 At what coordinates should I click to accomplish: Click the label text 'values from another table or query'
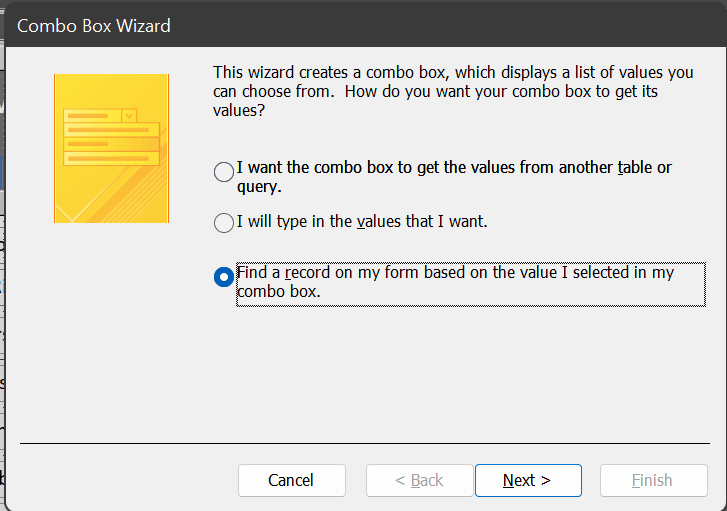coord(454,177)
